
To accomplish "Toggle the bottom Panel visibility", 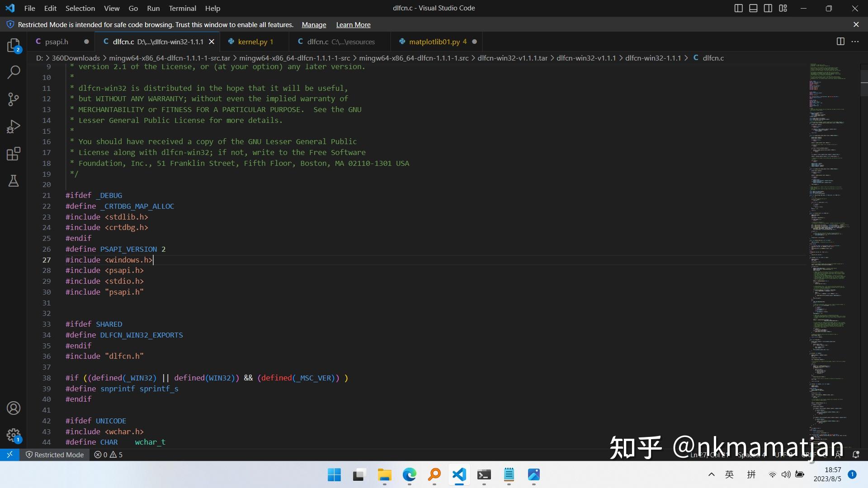I will (x=753, y=8).
